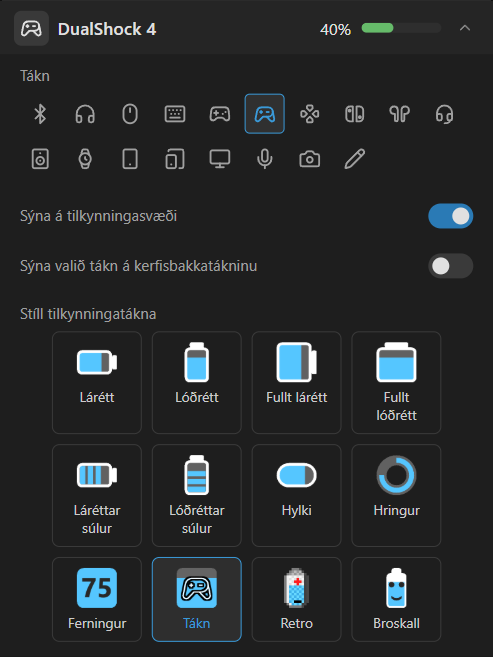This screenshot has width=493, height=657.
Task: Select the microphone icon
Action: (265, 159)
